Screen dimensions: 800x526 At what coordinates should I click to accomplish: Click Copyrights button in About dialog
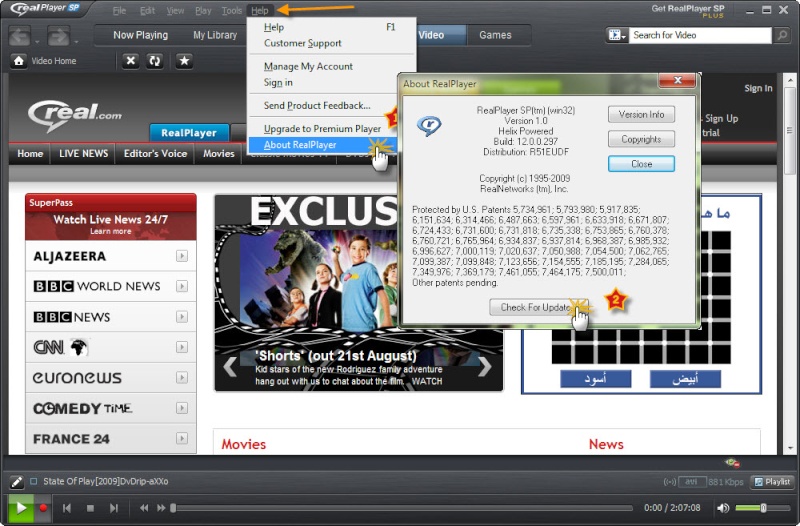(641, 139)
